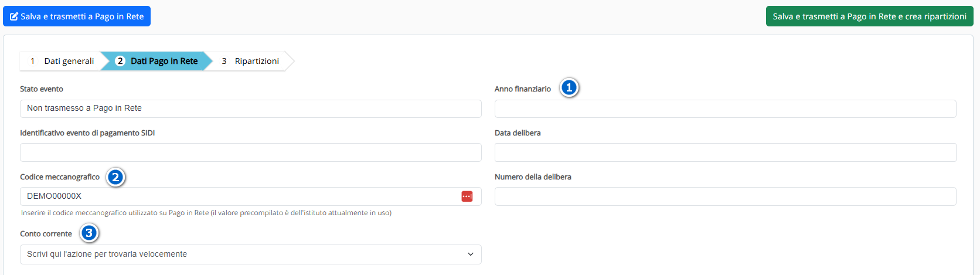Click the Numero della delibera field
The height and width of the screenshot is (275, 980).
point(725,196)
